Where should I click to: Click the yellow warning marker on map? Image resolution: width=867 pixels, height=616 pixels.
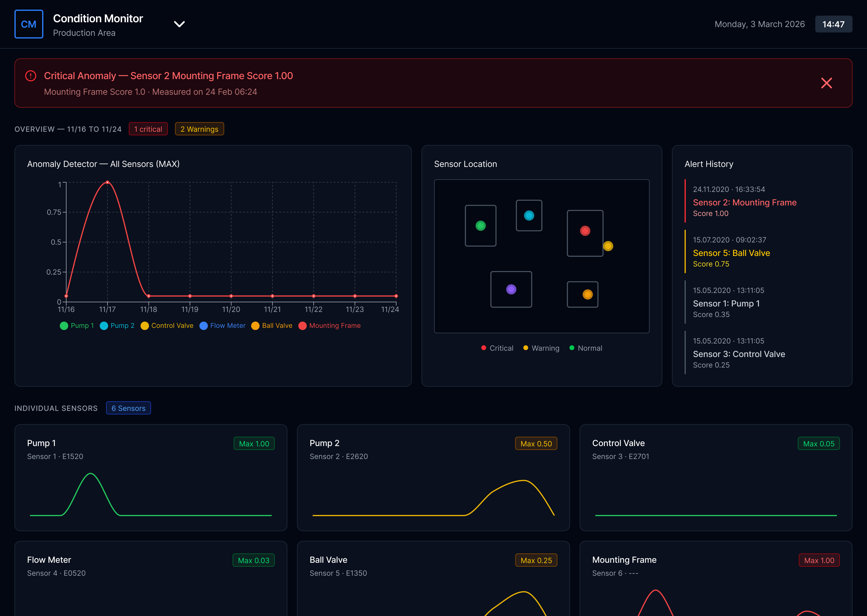tap(608, 246)
